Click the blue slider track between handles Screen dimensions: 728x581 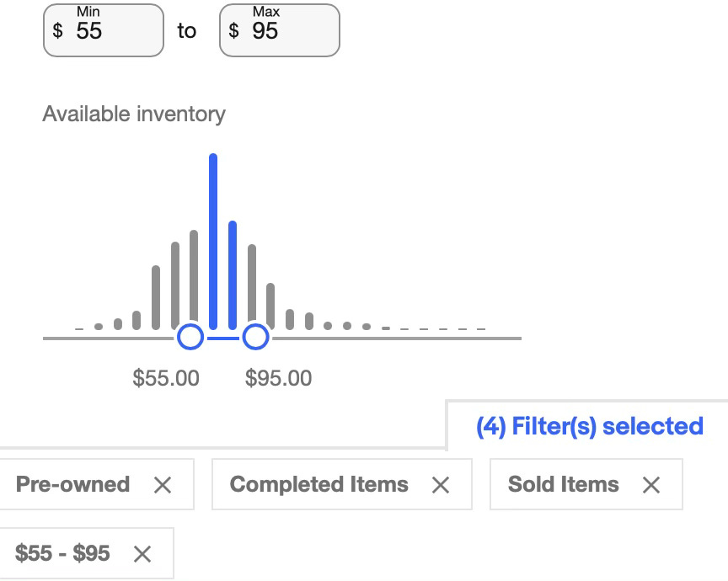[x=222, y=338]
